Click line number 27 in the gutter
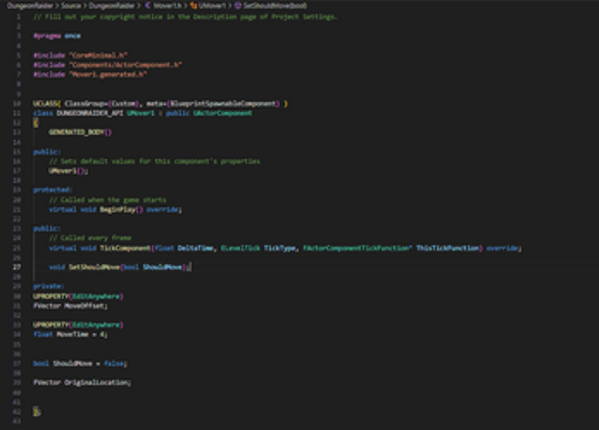The image size is (599, 430). point(16,267)
